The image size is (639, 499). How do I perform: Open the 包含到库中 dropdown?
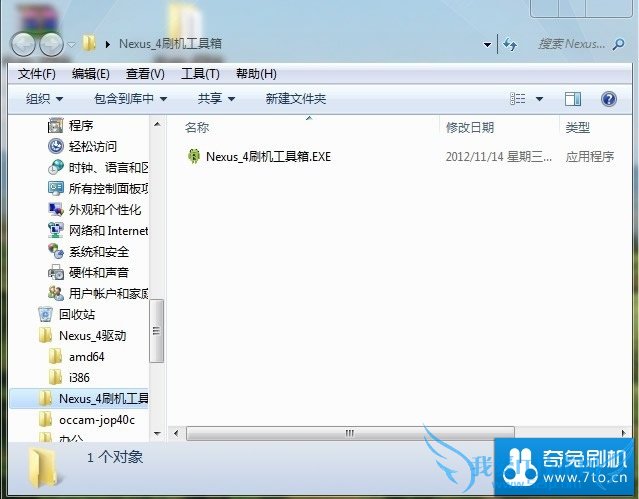click(130, 99)
